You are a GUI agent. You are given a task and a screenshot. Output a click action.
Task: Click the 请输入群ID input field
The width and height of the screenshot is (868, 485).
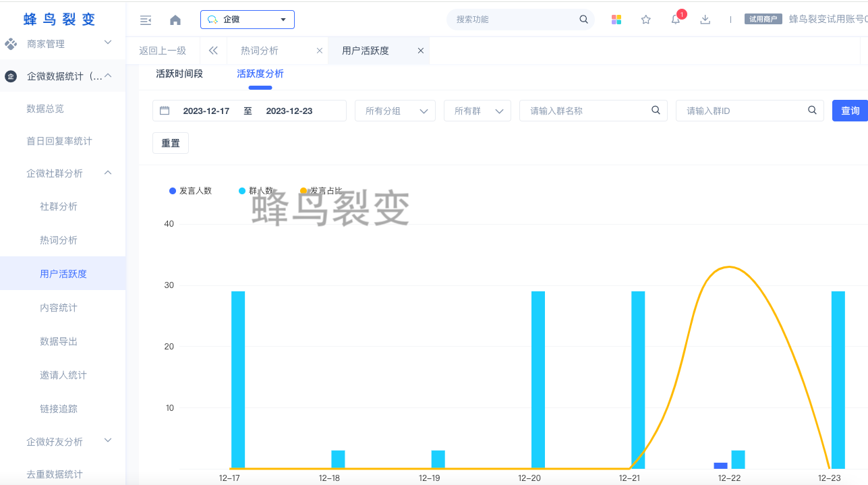742,111
